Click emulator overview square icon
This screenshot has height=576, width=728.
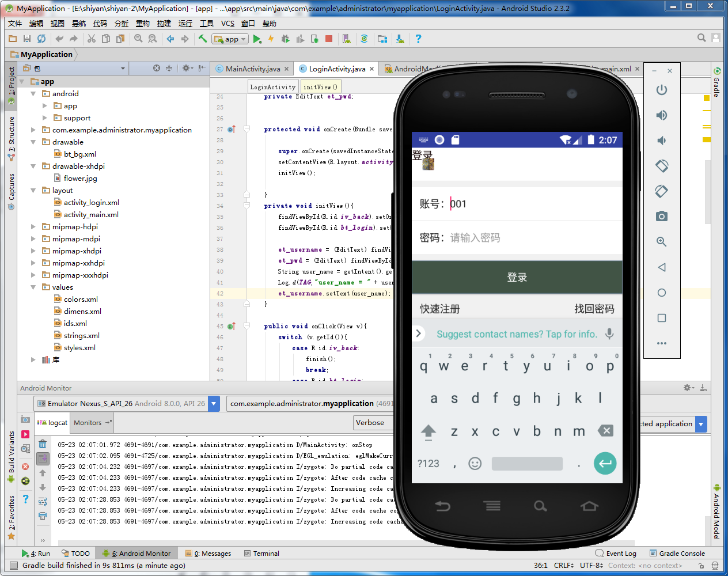click(662, 318)
